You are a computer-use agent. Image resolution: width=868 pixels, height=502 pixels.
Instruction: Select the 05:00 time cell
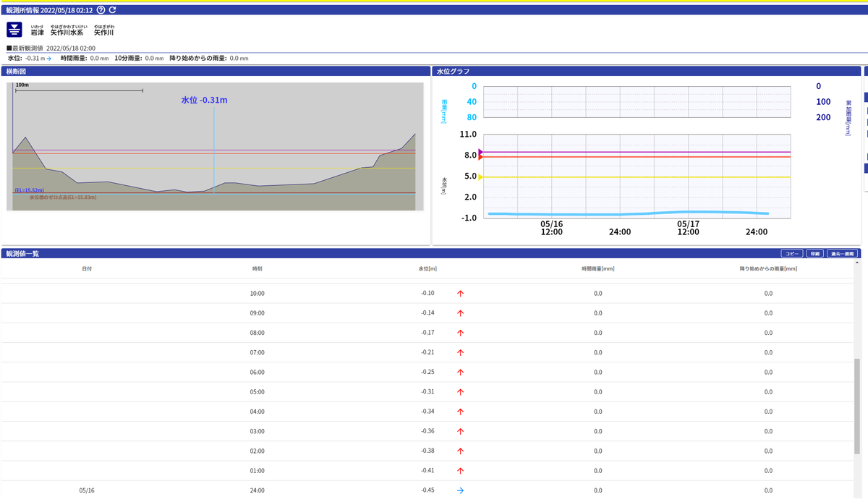(258, 392)
